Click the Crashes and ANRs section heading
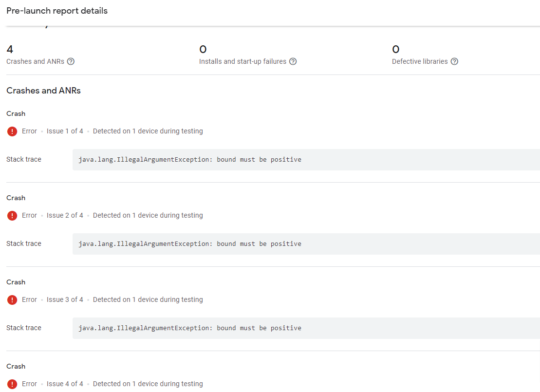Image resolution: width=540 pixels, height=392 pixels. tap(43, 91)
